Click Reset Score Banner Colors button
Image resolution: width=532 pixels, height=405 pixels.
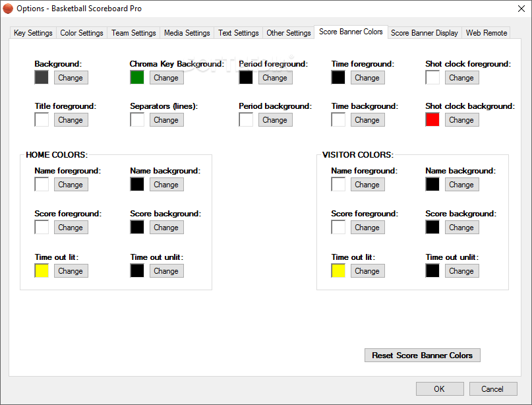point(423,355)
